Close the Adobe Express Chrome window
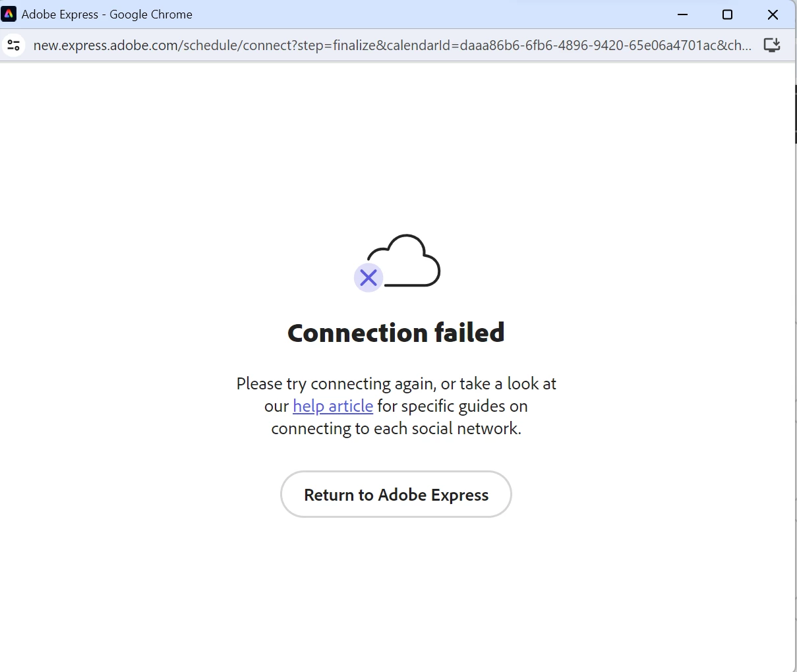The height and width of the screenshot is (672, 797). point(773,14)
